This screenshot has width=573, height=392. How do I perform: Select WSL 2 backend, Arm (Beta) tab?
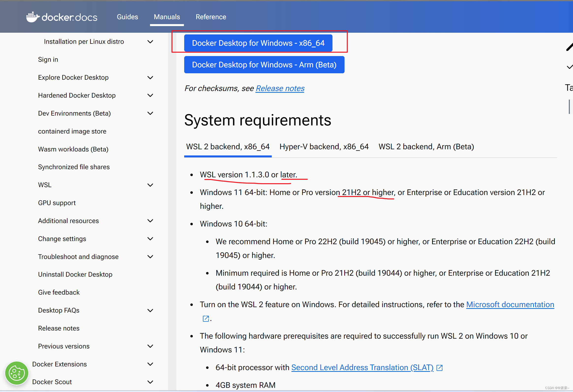426,147
